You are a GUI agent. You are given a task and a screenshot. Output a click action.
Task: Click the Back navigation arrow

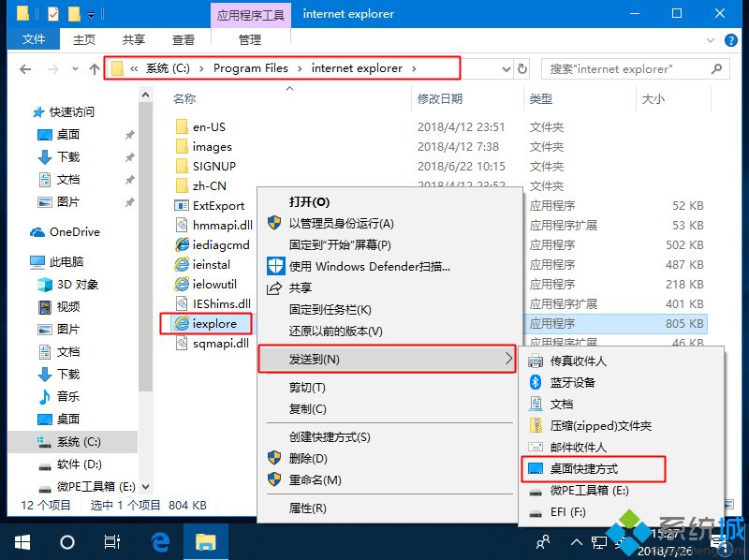[x=26, y=69]
